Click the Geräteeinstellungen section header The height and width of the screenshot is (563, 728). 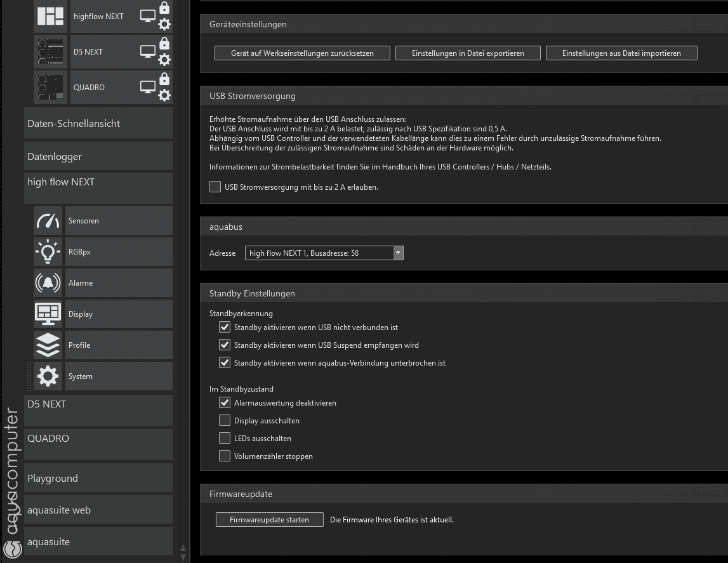(464, 24)
